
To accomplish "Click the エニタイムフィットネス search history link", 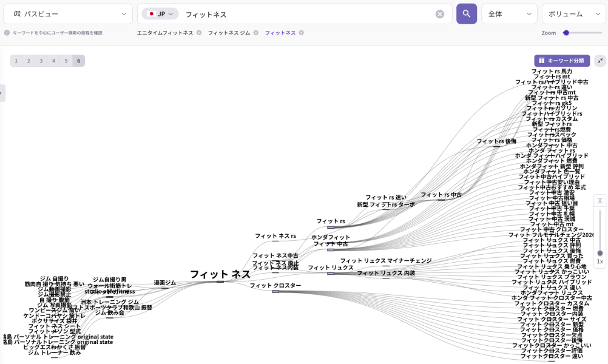I will [165, 33].
